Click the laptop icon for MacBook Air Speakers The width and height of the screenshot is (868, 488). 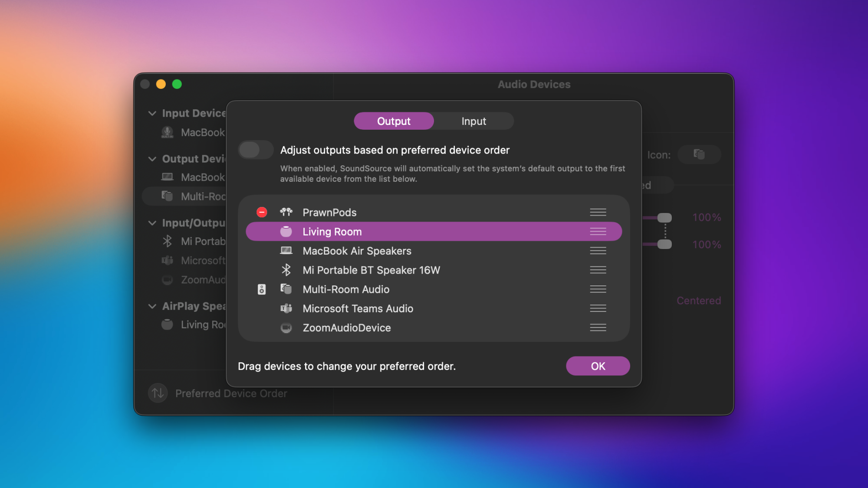click(286, 251)
